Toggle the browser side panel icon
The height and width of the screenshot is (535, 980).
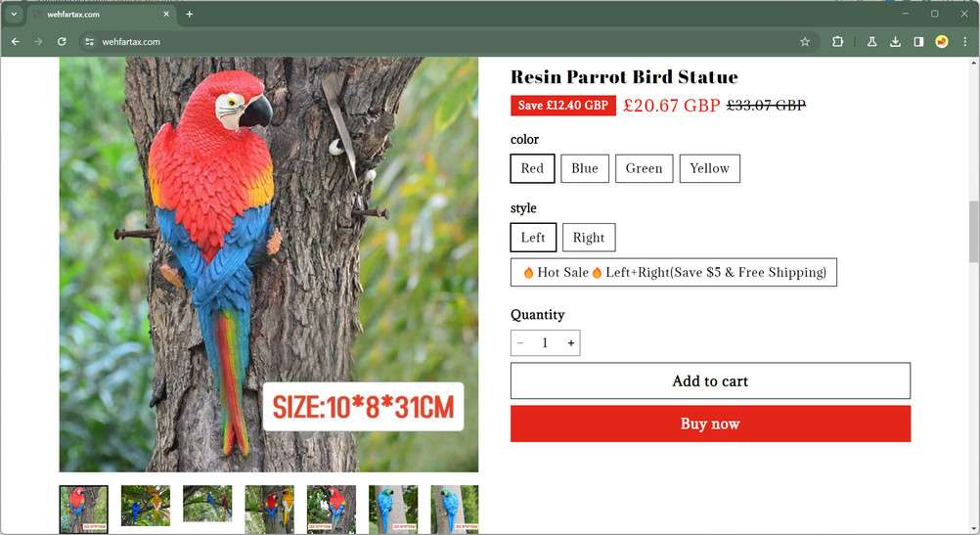point(918,41)
